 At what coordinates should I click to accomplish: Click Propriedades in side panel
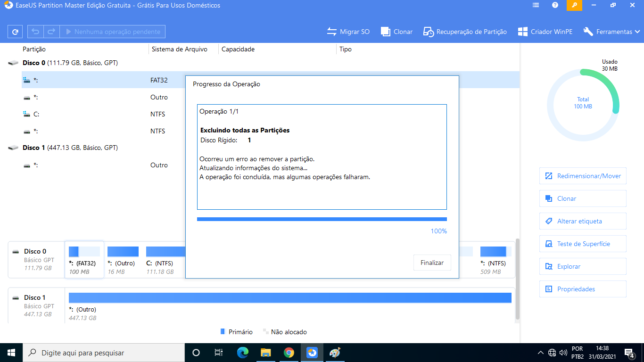click(583, 289)
